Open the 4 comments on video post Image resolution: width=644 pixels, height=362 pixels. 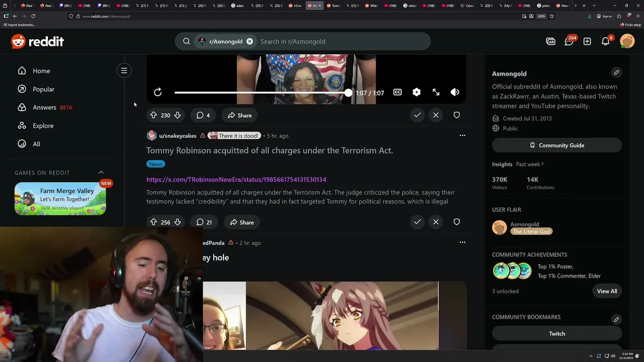point(203,115)
